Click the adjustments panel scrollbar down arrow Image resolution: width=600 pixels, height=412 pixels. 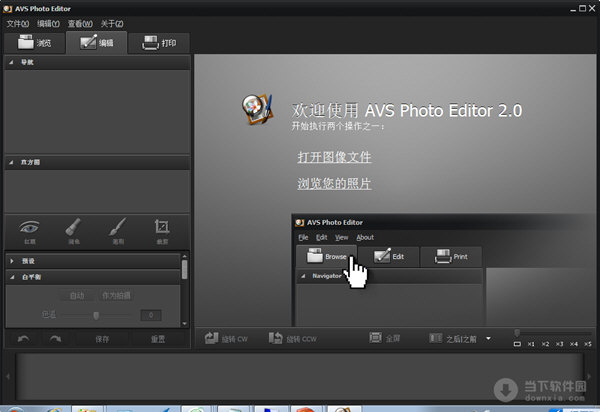coord(184,324)
